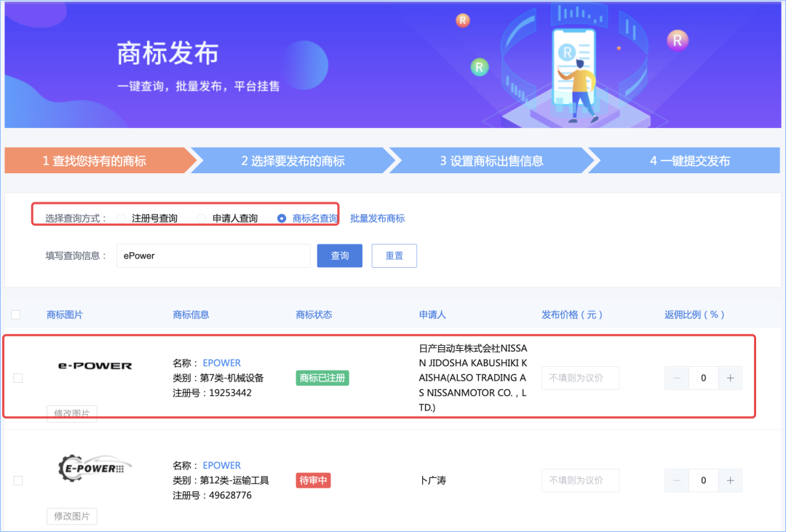This screenshot has width=786, height=532.
Task: Click the 发布价格（元） column header
Action: pyautogui.click(x=572, y=315)
